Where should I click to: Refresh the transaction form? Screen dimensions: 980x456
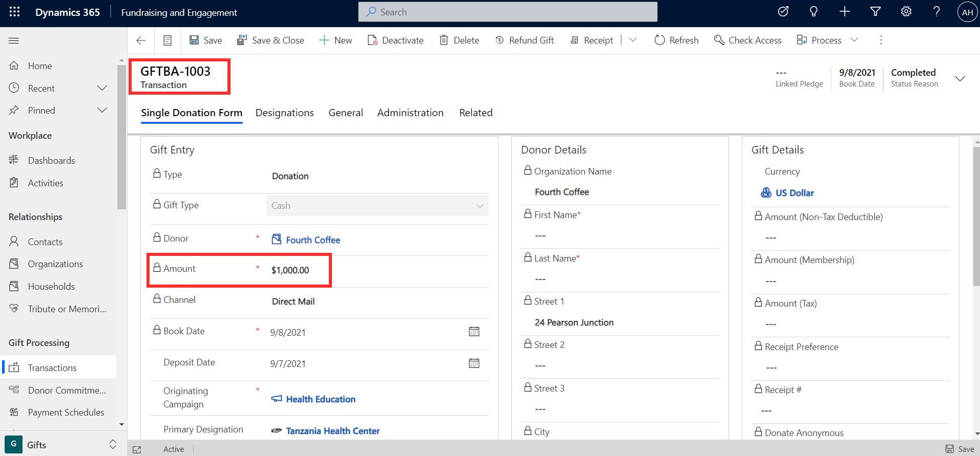tap(677, 40)
